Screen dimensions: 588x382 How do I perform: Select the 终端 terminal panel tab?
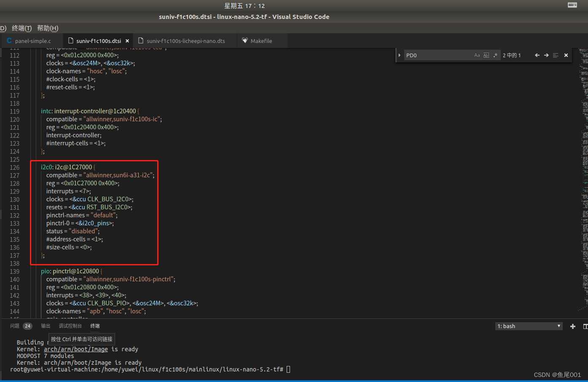95,326
